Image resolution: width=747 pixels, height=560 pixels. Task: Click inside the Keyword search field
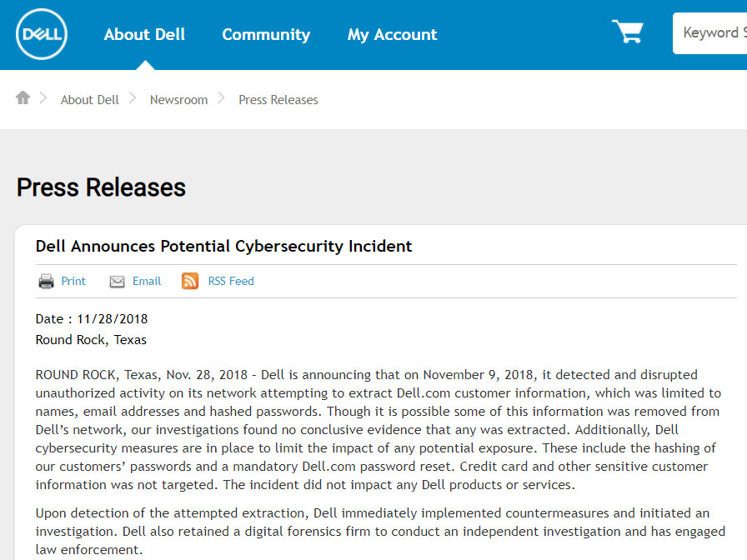(x=709, y=32)
